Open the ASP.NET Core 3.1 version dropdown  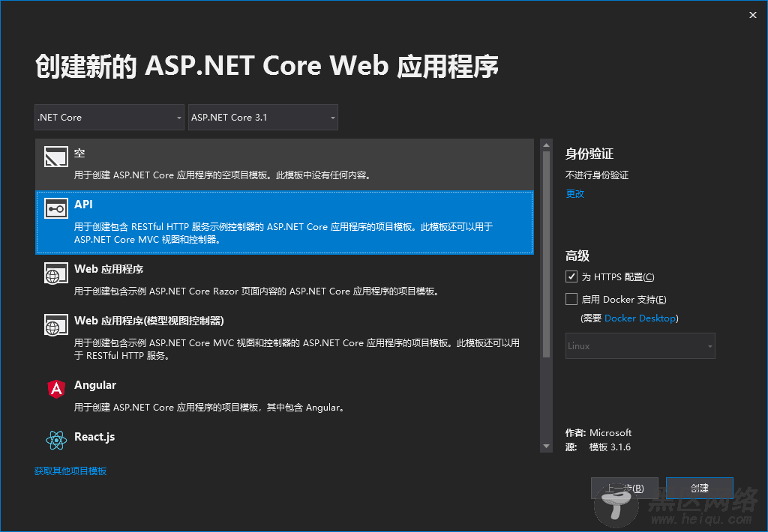(263, 118)
